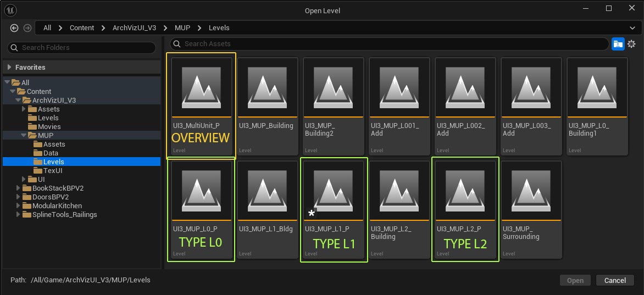Select UI3_MUP_L002_Add level asset
Viewport: 644px width, 295px height.
click(x=465, y=106)
